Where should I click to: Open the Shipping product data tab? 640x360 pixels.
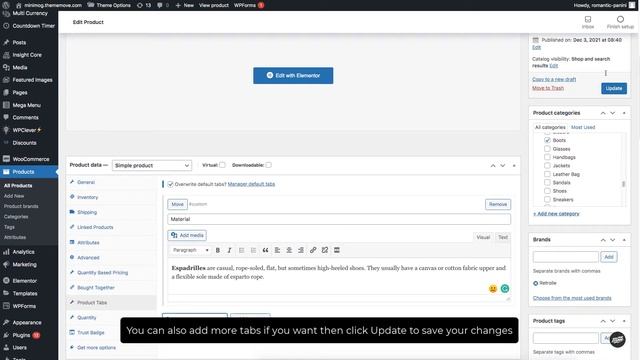(87, 212)
